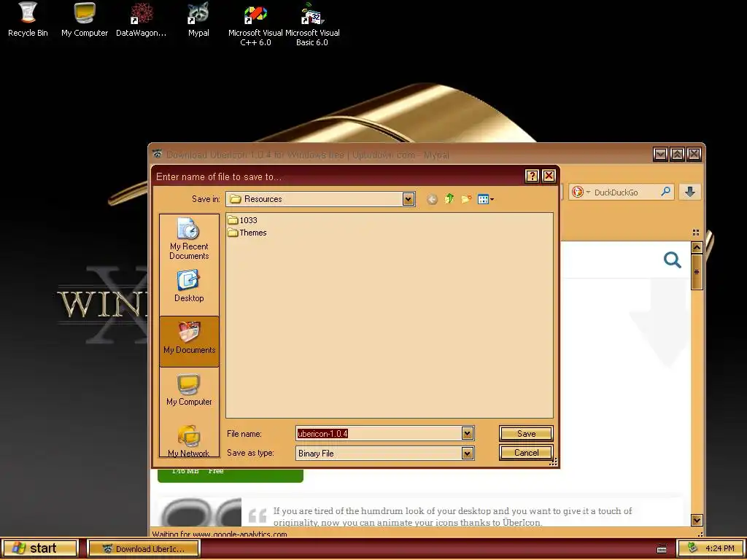Select the Themes folder
Viewport: 747px width, 560px height.
pyautogui.click(x=247, y=233)
